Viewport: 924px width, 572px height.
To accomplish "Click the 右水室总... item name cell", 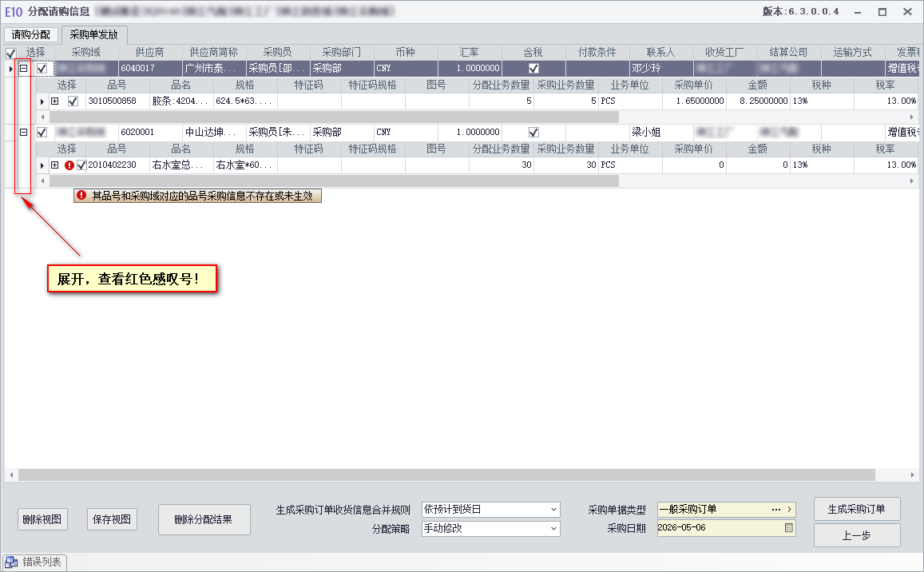I will 181,165.
